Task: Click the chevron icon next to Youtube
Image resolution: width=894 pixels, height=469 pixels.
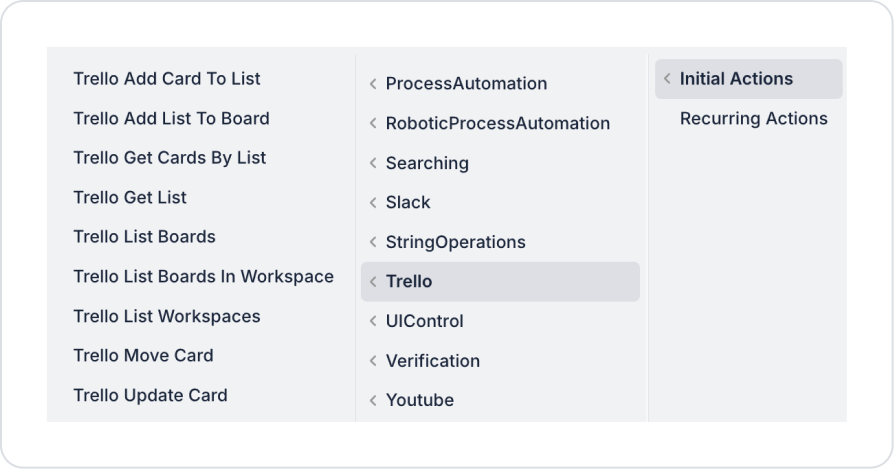Action: pyautogui.click(x=373, y=400)
